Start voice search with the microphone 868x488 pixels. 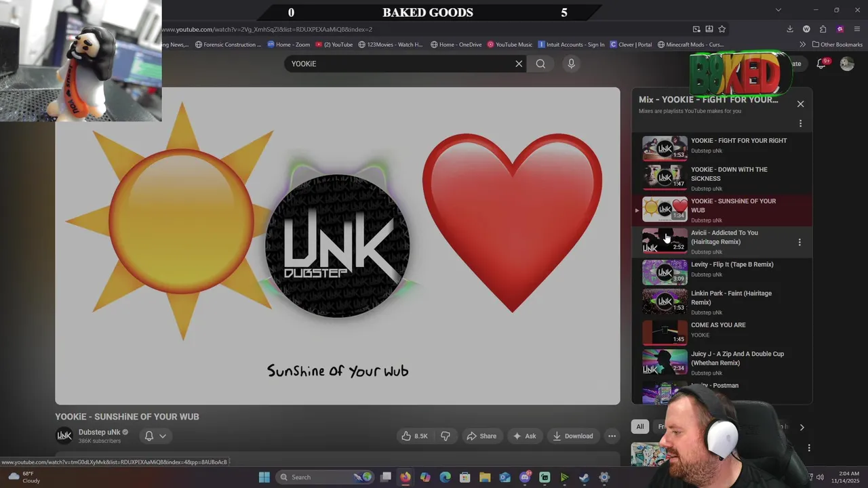point(571,64)
